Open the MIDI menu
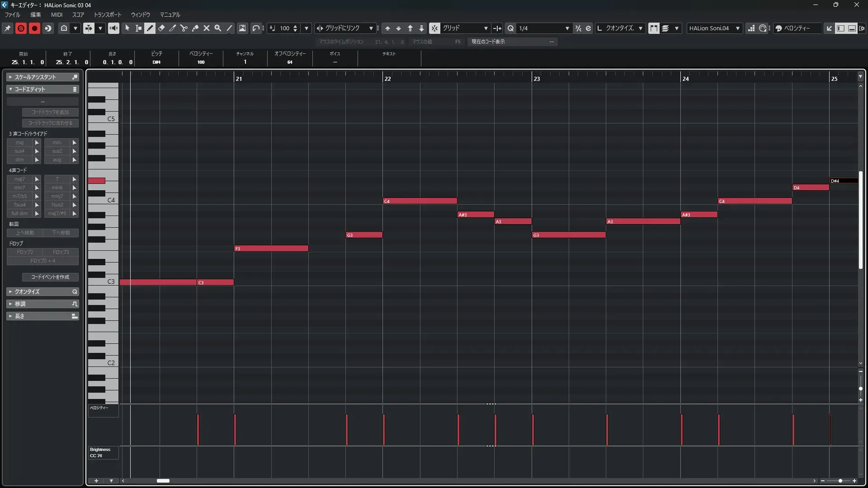The image size is (868, 488). pos(57,14)
